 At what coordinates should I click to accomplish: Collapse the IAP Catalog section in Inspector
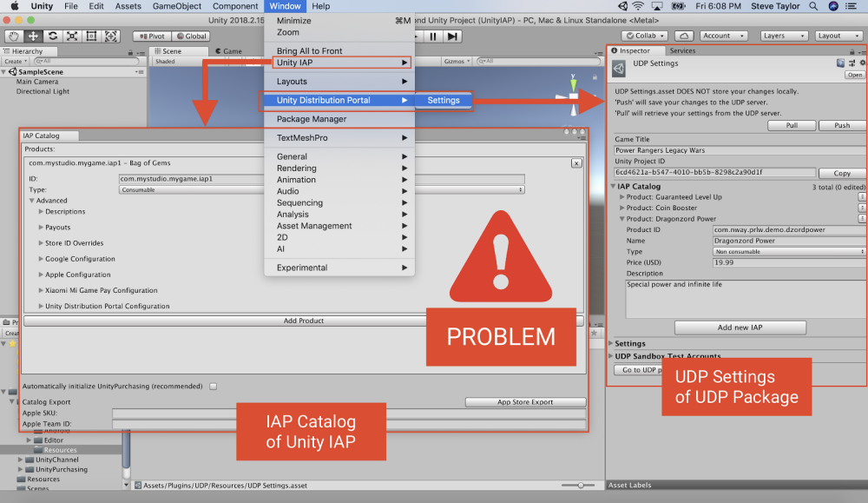pos(614,187)
